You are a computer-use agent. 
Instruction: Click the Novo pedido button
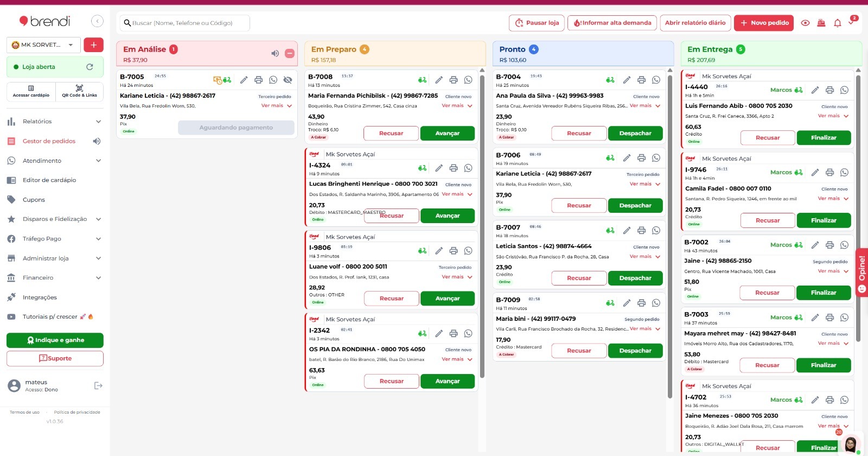coord(763,23)
